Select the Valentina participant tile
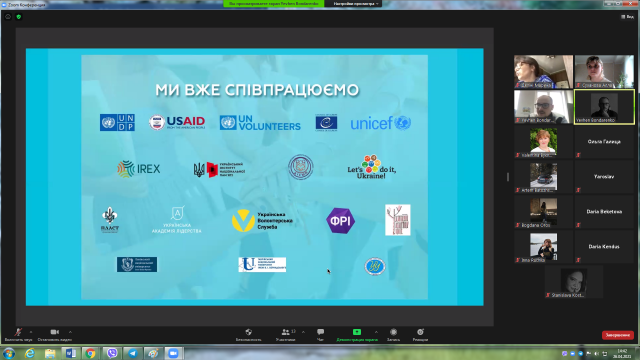640x360 pixels. coord(543,142)
